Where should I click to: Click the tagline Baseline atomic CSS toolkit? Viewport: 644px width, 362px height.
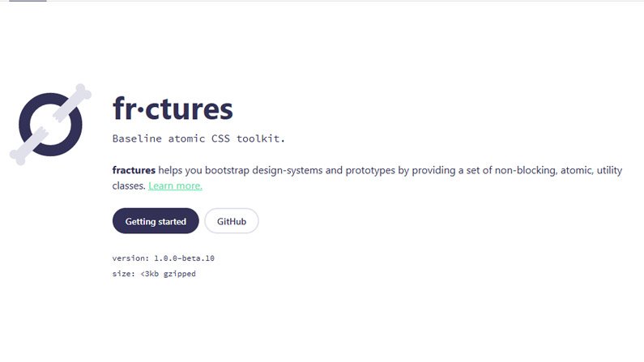point(198,138)
